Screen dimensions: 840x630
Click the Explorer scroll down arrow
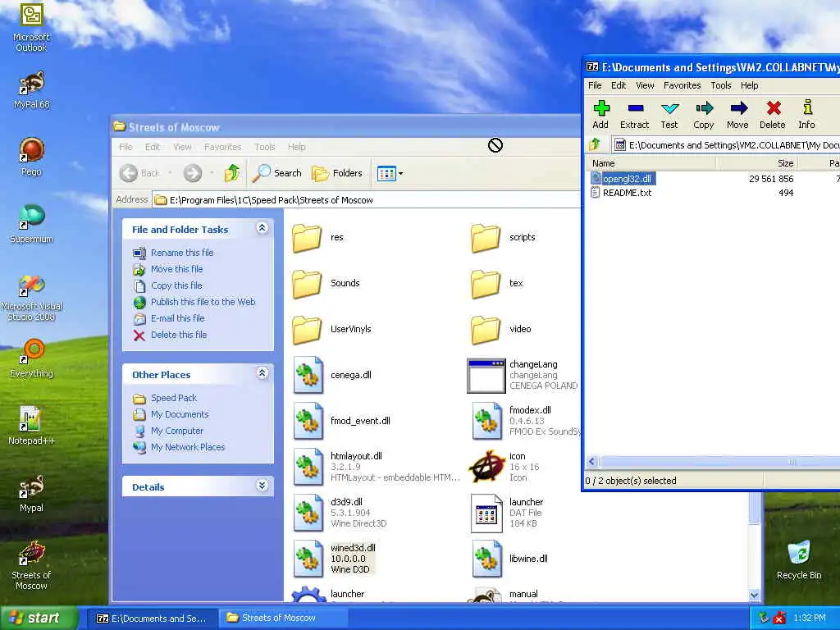pyautogui.click(x=755, y=596)
